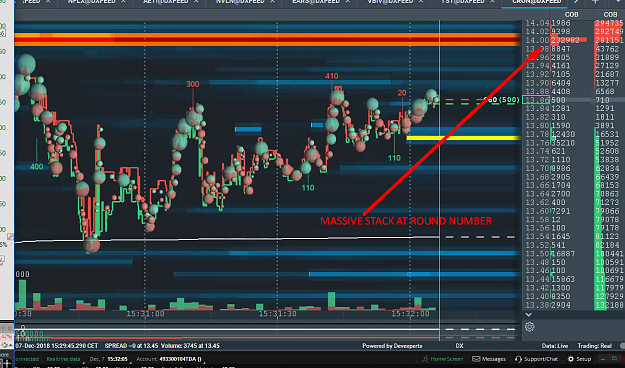Click the yellow highlighted price level line
This screenshot has width=625, height=368.
click(463, 138)
